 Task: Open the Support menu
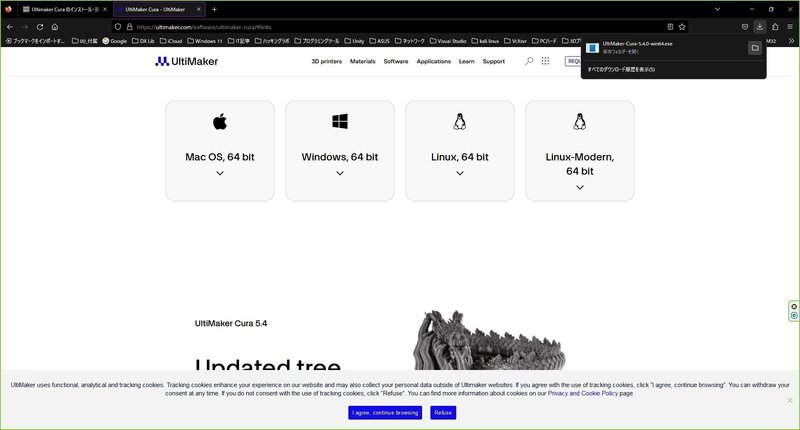494,61
